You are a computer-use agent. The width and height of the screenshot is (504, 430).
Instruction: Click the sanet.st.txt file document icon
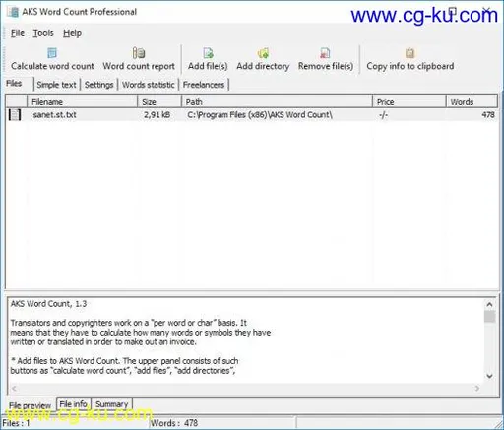(15, 115)
